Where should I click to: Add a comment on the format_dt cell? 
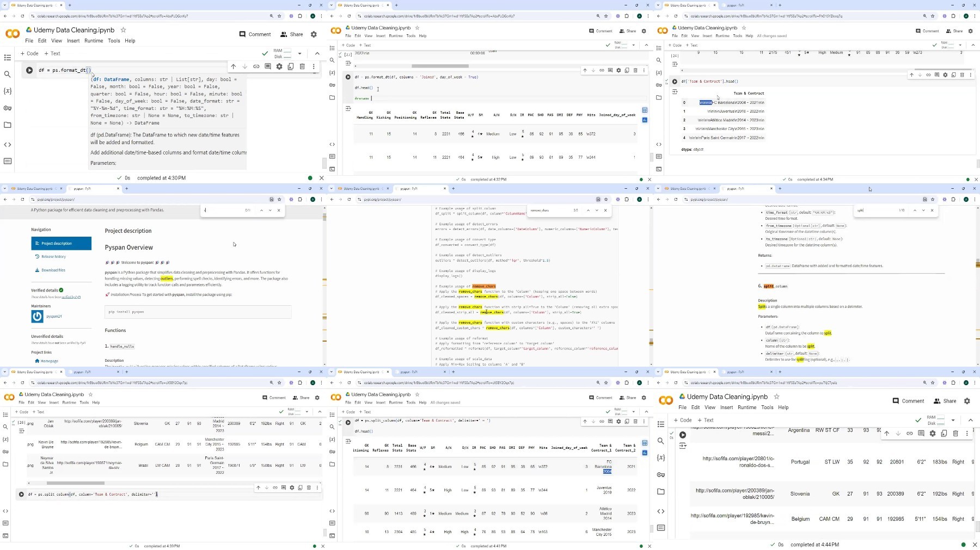click(268, 66)
